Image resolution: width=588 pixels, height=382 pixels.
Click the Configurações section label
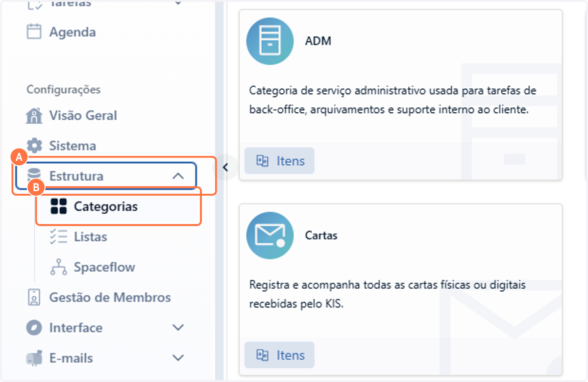coord(63,90)
